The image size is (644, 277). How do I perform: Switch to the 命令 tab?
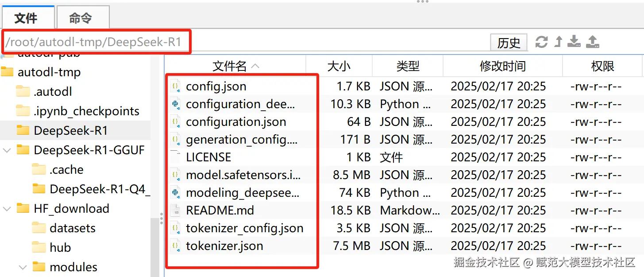coord(82,17)
